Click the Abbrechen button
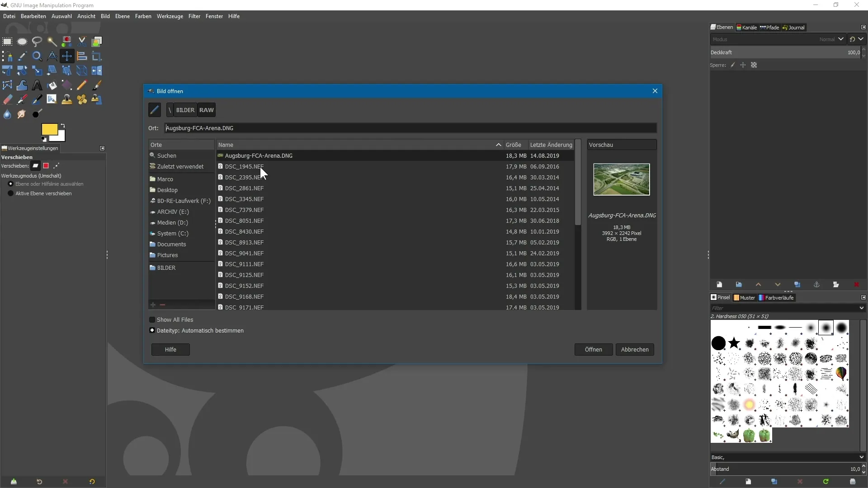This screenshot has width=868, height=488. 635,349
